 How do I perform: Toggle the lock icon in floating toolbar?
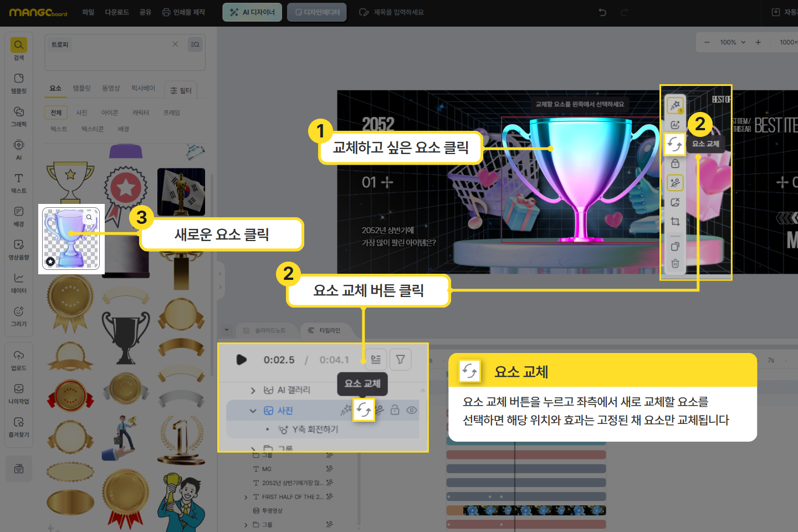coord(675,164)
